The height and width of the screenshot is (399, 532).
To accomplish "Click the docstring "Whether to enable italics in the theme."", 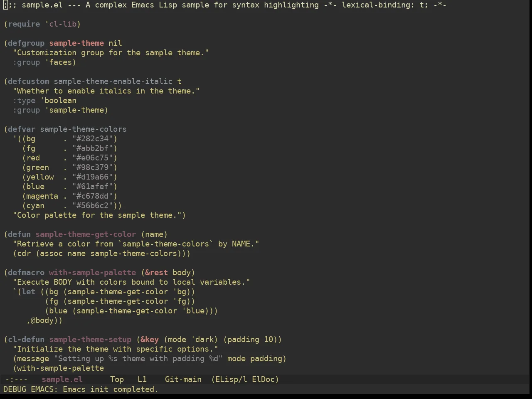I will coord(106,91).
